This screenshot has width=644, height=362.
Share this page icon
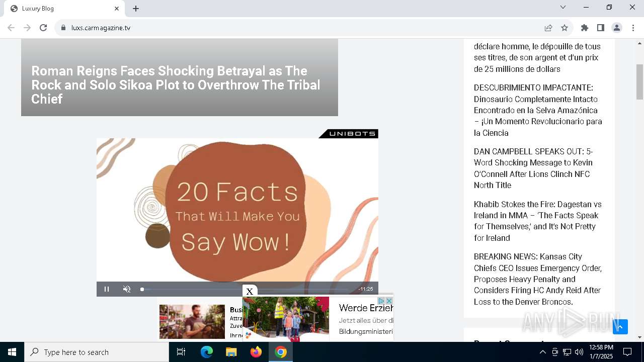[x=548, y=28]
